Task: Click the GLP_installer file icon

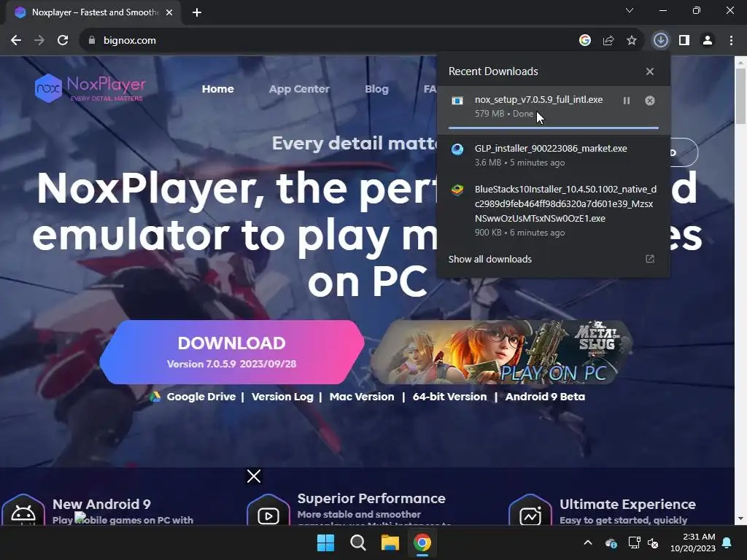Action: coord(457,149)
